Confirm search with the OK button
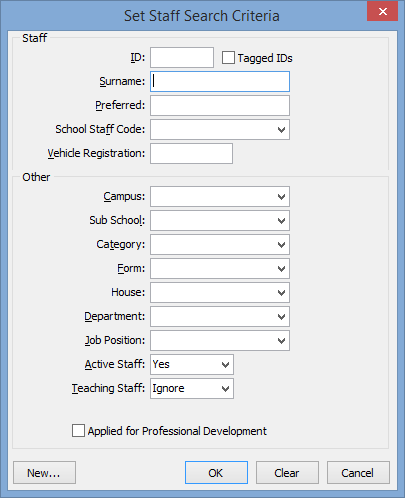 click(x=216, y=472)
